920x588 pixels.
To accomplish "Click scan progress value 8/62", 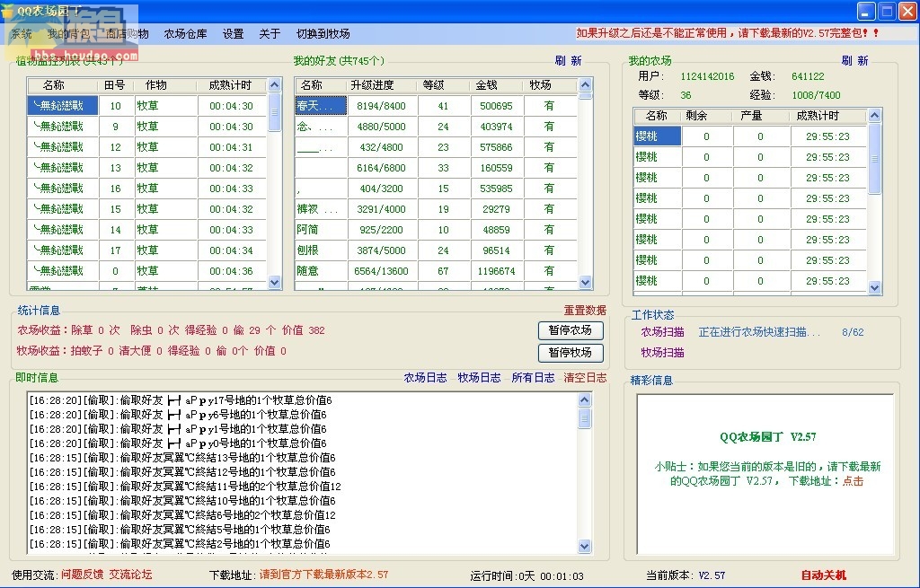I will (853, 332).
